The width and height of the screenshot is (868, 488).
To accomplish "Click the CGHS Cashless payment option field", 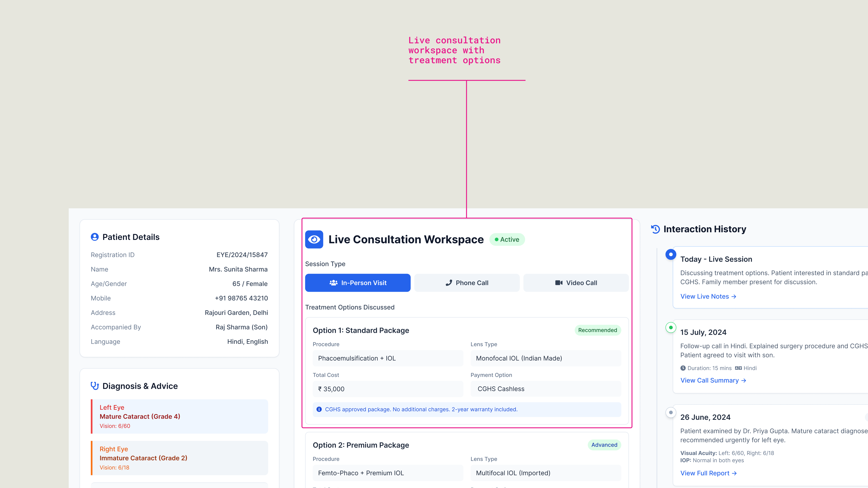I will click(546, 389).
